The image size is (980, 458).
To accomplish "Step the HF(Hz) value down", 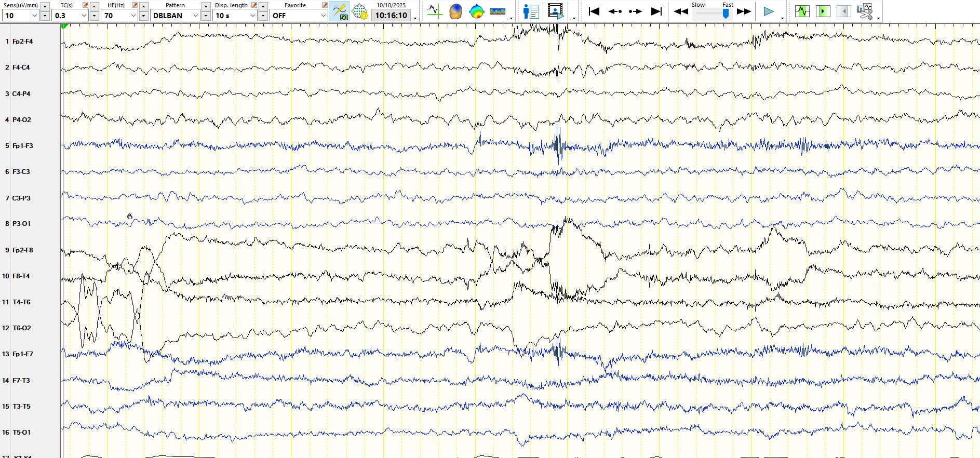I will click(144, 16).
